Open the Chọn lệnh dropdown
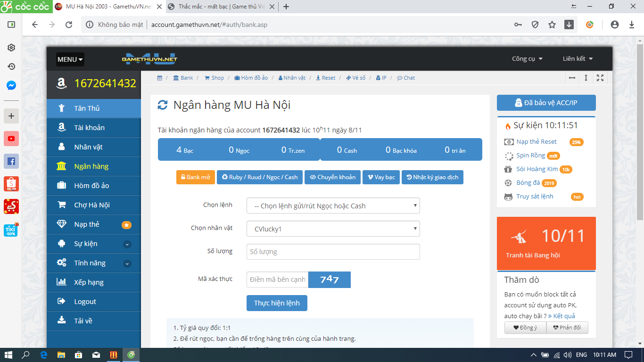Image resolution: width=644 pixels, height=362 pixels. click(x=333, y=206)
